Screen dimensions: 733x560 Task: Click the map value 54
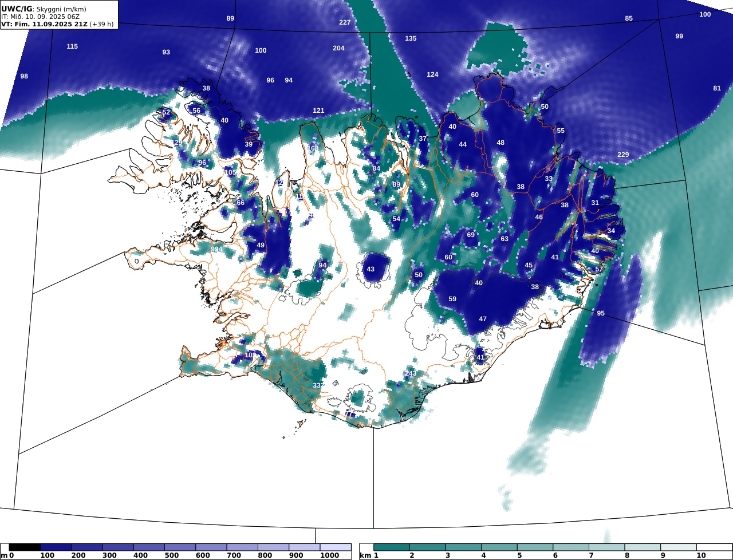coord(396,219)
